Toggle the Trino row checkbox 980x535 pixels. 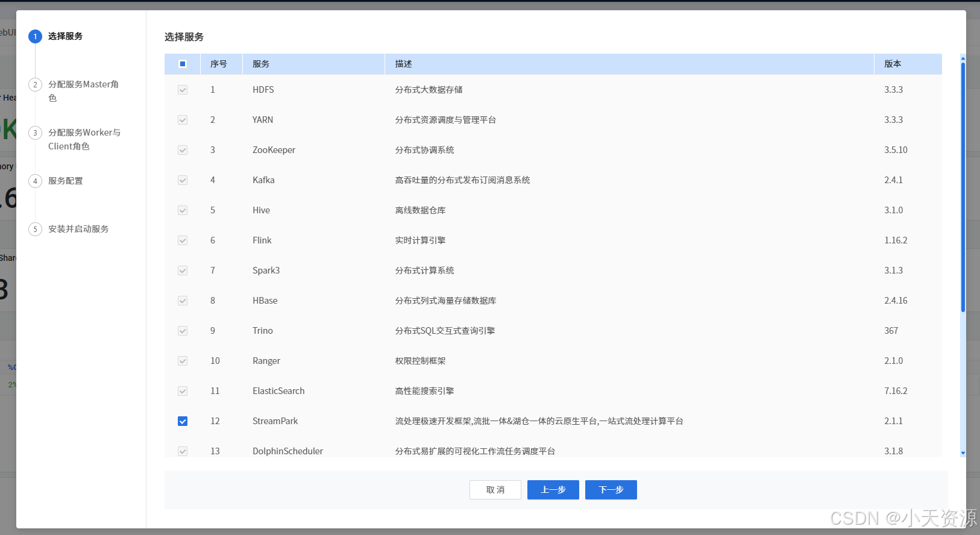(183, 331)
